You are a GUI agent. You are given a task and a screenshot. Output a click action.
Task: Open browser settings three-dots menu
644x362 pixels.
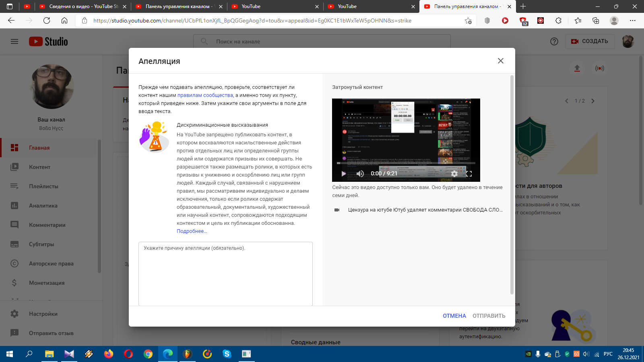pos(633,21)
